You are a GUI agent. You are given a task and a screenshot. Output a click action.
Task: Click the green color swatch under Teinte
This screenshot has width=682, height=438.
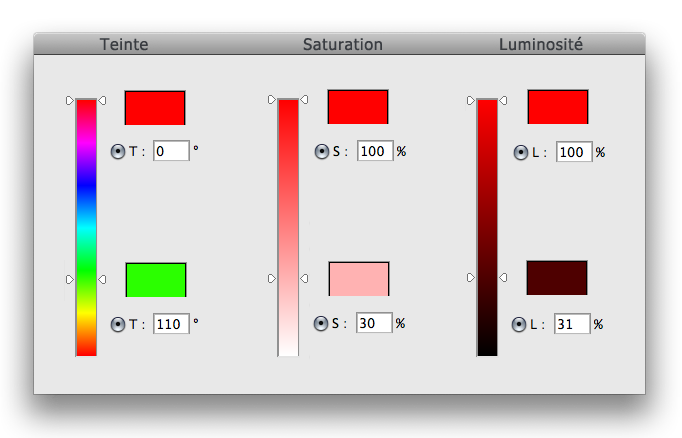point(156,280)
